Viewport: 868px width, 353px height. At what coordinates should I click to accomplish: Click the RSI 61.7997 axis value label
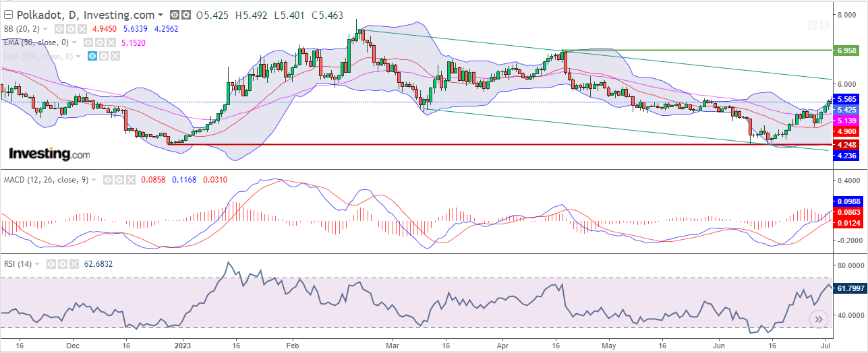coord(850,288)
